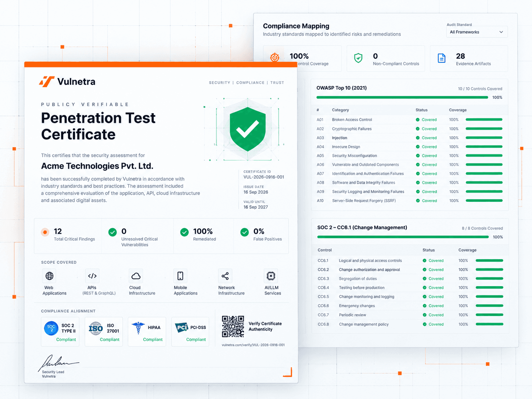The width and height of the screenshot is (532, 399).
Task: Click the 10 / 10 Controls Covered text
Action: (x=480, y=89)
